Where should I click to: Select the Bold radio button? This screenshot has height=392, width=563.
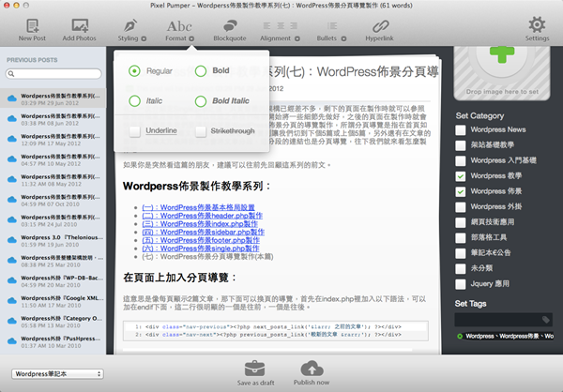[201, 70]
